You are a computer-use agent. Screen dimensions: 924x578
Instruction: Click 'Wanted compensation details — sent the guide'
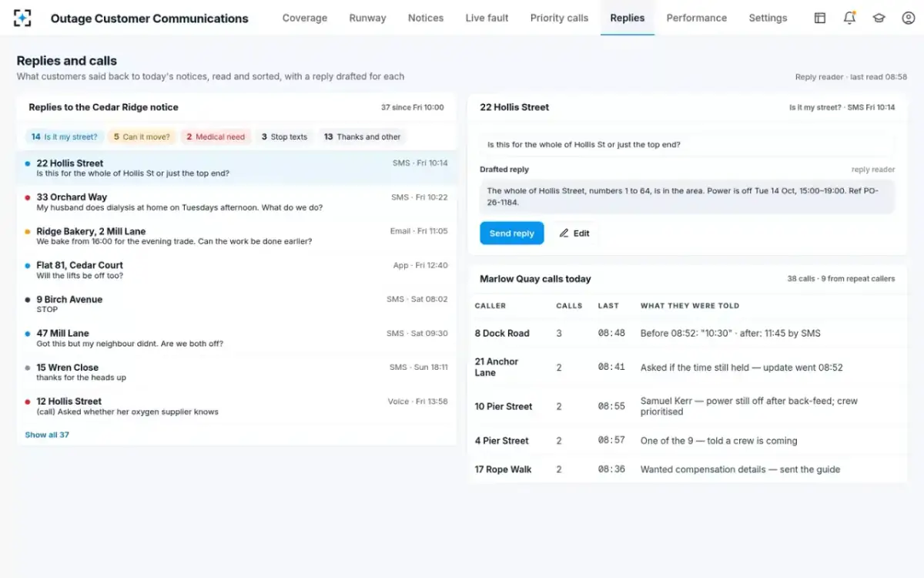[x=740, y=469]
